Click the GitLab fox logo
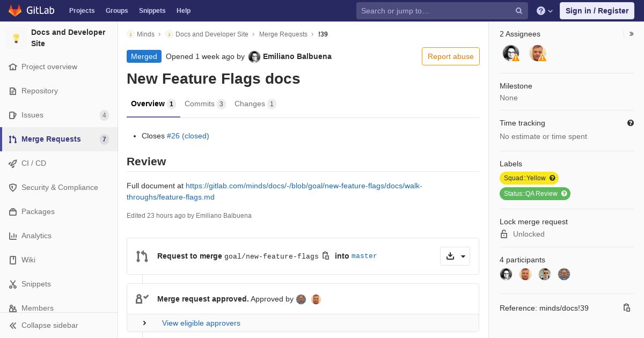Viewport: 644px width, 338px height. 15,10
